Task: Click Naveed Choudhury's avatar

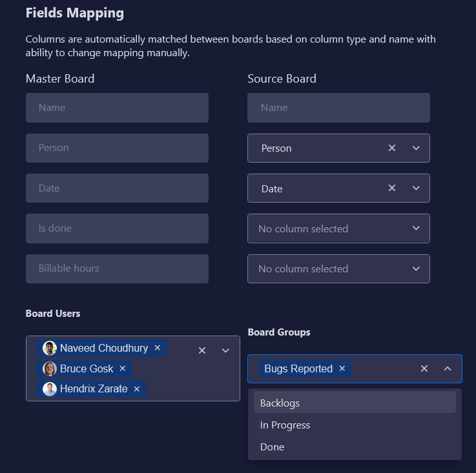Action: click(50, 348)
